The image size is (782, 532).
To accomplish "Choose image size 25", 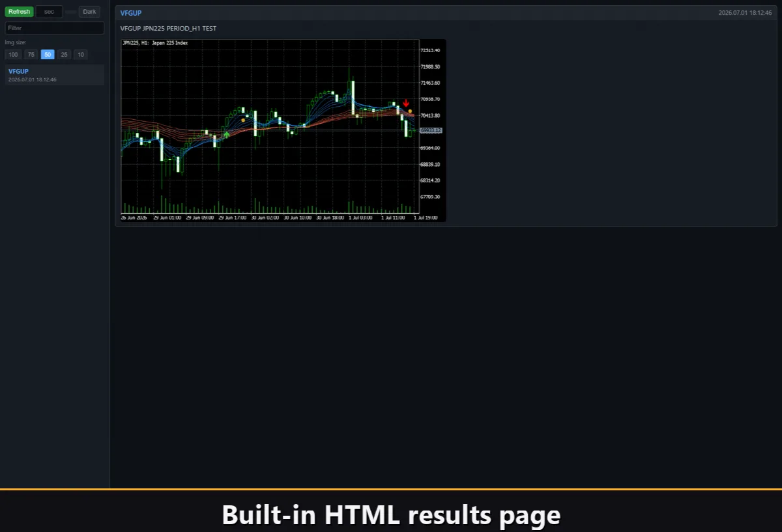I will coord(64,55).
